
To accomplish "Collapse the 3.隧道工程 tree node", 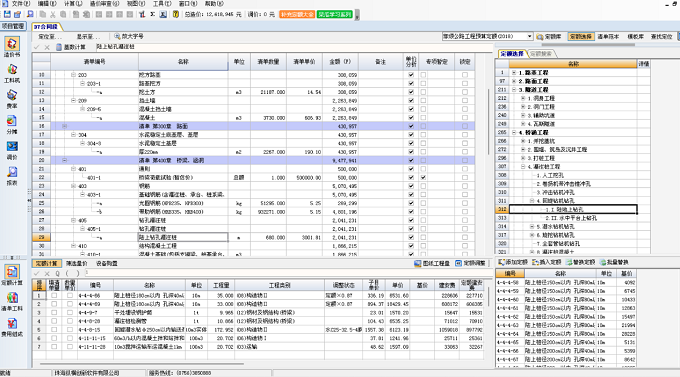I will pos(514,90).
